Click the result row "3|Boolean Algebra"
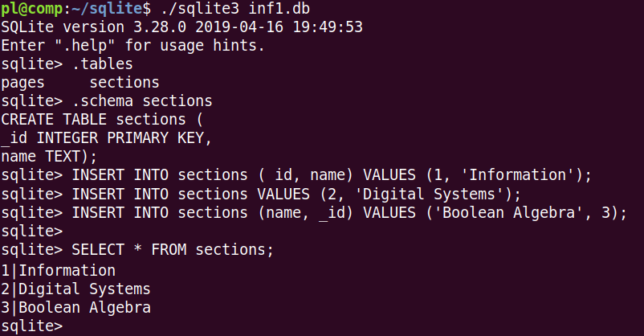 pos(76,307)
